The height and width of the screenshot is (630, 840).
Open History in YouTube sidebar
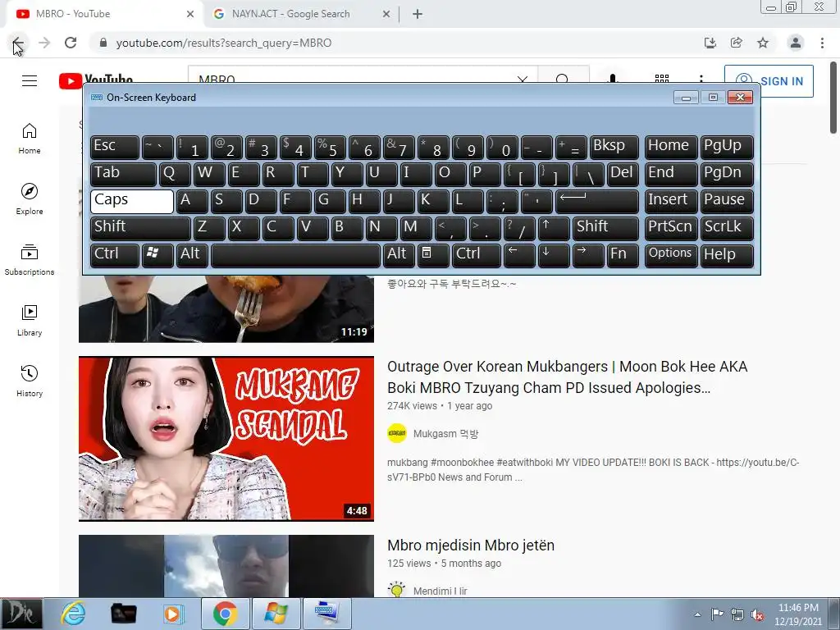(x=30, y=381)
